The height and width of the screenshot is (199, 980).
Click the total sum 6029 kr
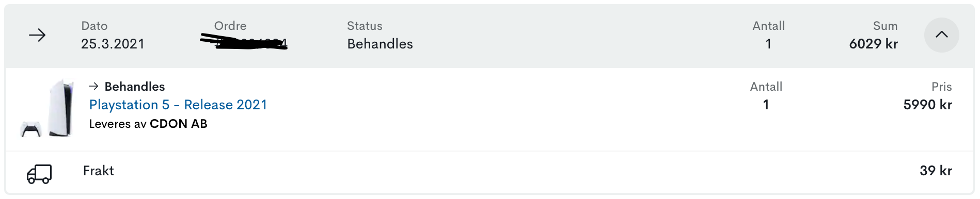coord(873,44)
